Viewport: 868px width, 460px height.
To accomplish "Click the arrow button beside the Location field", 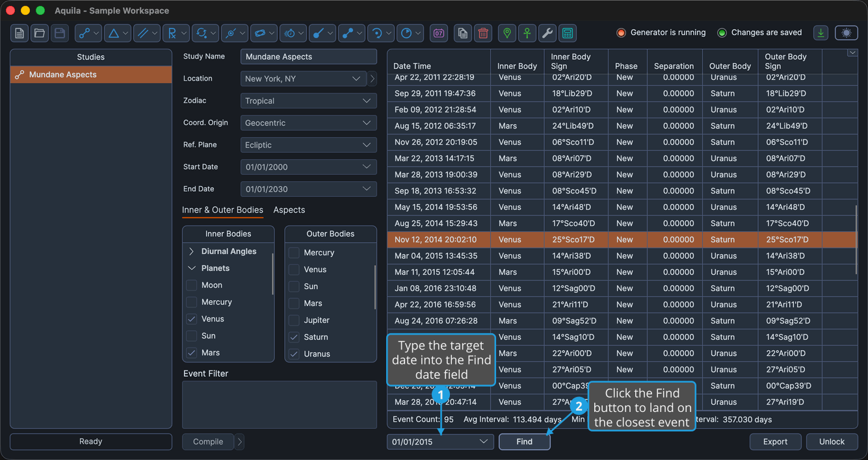I will coord(373,79).
